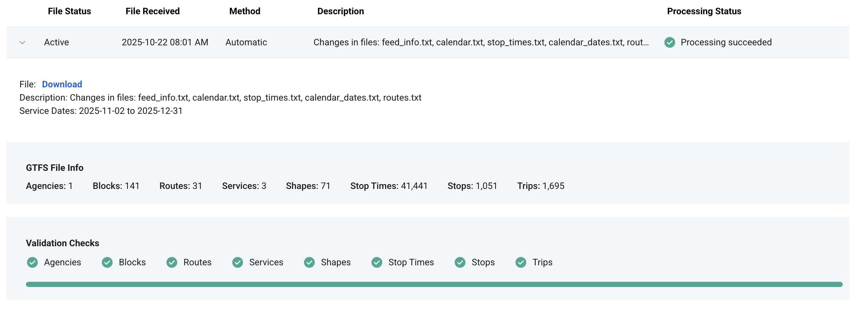Click the Processing succeeded green check icon
The image size is (868, 319).
pos(669,42)
